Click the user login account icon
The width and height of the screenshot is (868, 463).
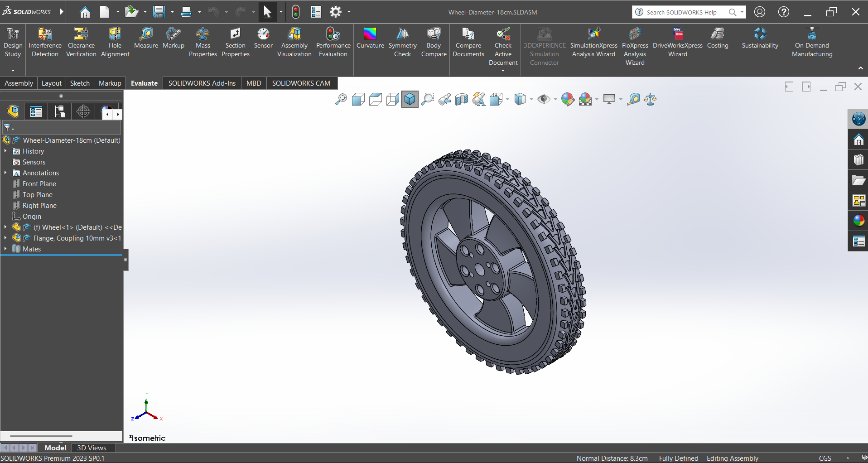[760, 12]
